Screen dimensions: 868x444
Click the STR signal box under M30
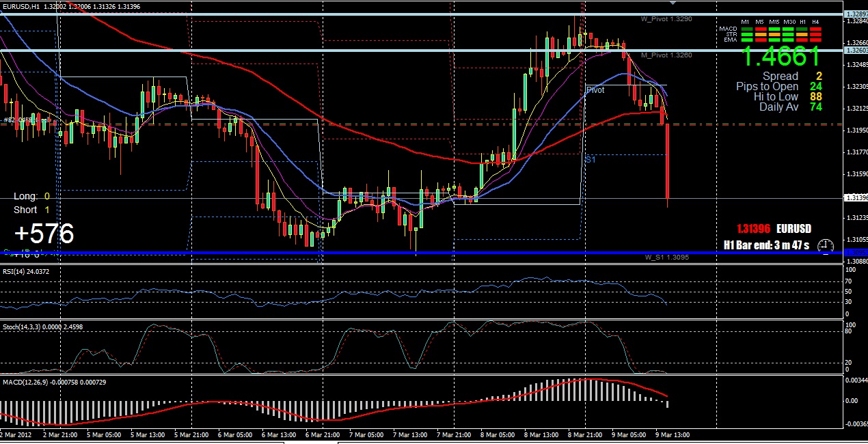click(788, 34)
